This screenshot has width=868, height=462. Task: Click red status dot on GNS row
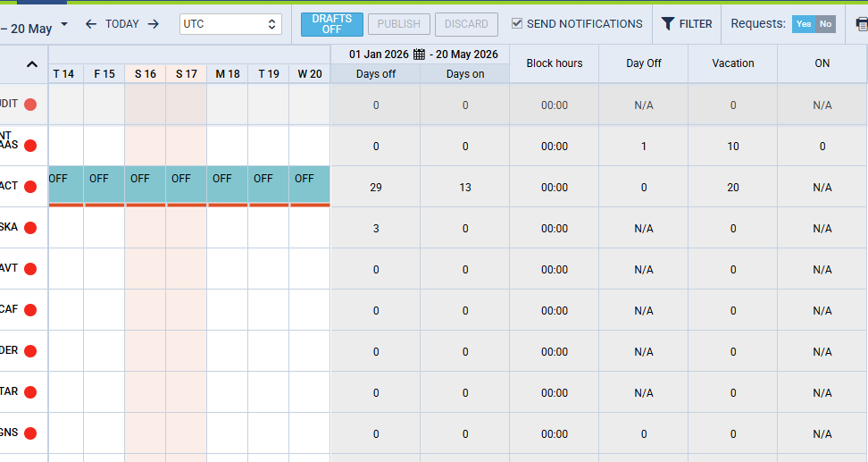point(30,433)
